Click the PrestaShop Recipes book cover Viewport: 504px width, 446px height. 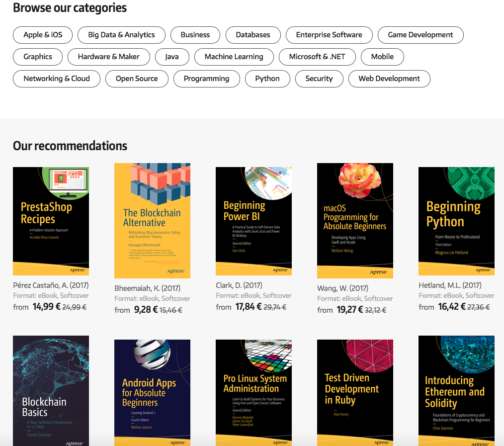click(x=51, y=221)
